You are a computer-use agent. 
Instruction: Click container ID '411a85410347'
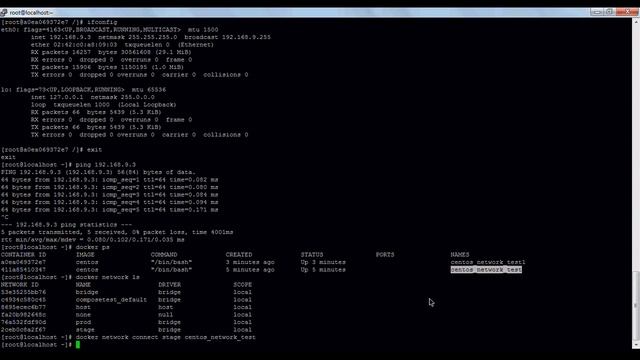23,270
